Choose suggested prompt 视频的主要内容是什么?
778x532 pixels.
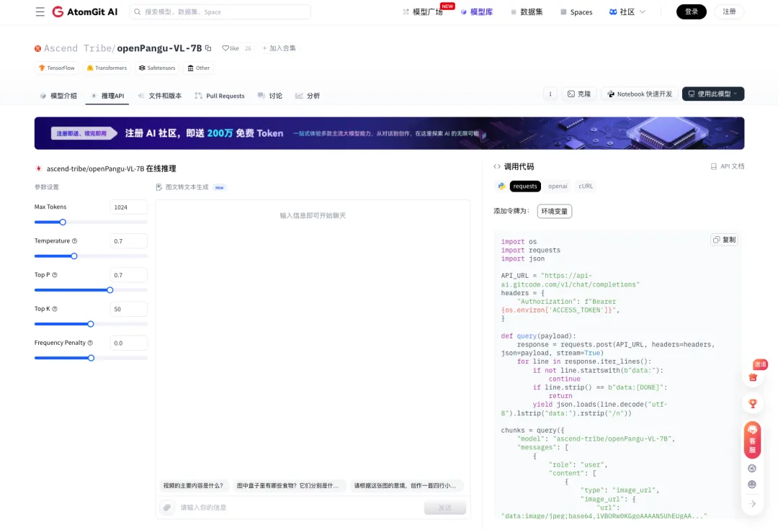coord(193,486)
